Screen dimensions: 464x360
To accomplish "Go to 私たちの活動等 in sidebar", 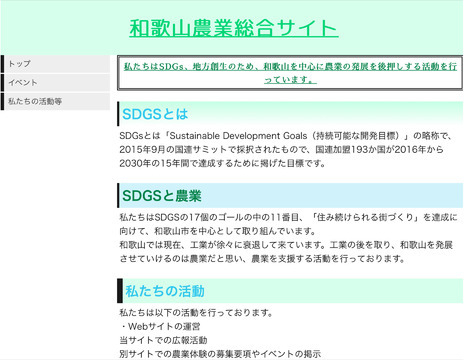I will click(55, 101).
